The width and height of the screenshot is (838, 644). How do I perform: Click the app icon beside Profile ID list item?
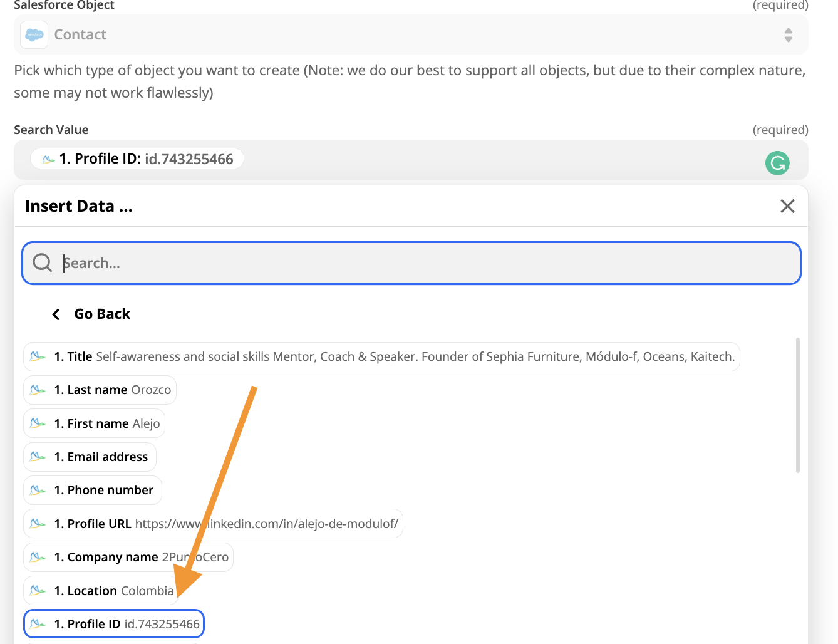pos(38,624)
